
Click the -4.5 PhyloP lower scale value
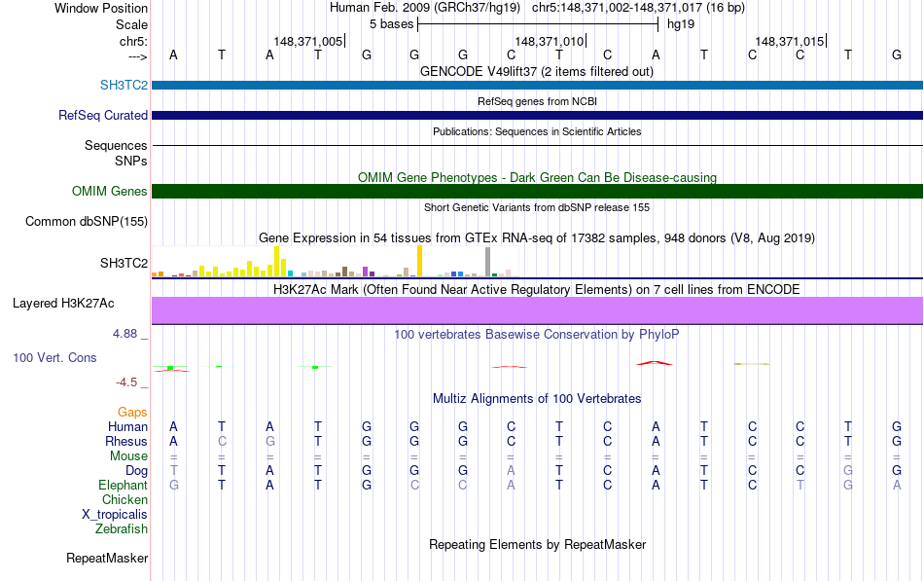(x=126, y=382)
